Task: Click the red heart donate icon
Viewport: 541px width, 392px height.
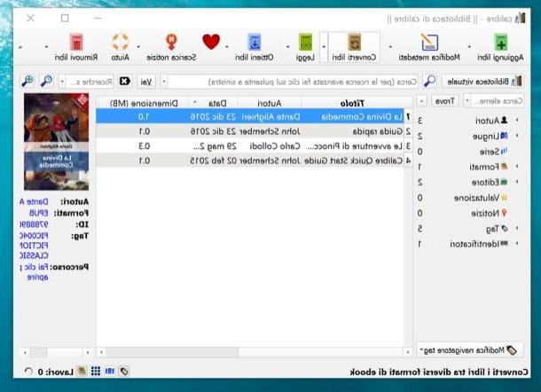Action: point(211,42)
